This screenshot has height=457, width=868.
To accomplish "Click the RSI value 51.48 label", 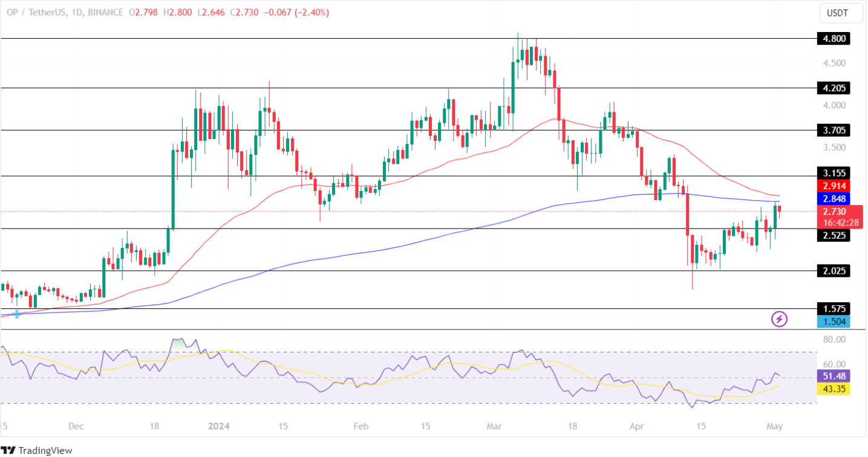I will pos(833,375).
